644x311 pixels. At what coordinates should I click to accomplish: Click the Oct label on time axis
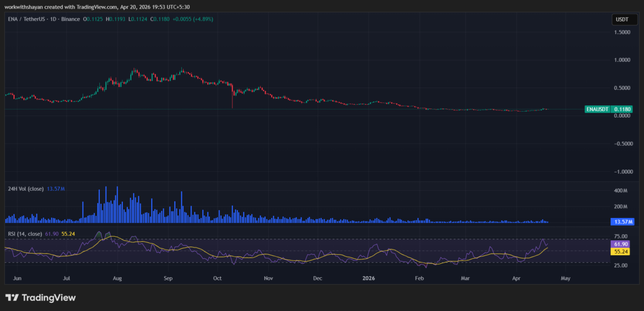pyautogui.click(x=217, y=279)
